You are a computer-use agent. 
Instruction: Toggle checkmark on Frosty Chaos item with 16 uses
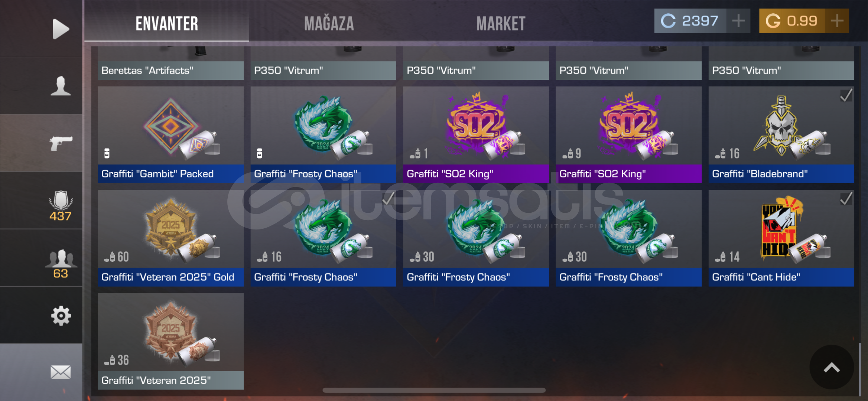coord(388,199)
